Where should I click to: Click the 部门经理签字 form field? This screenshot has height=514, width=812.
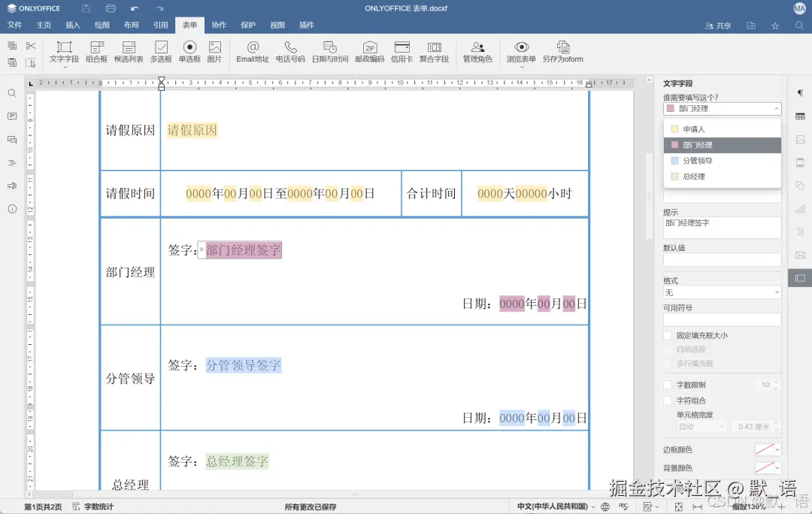click(x=244, y=250)
